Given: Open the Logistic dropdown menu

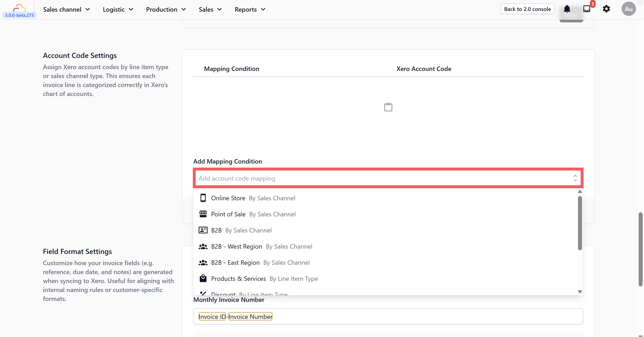Looking at the screenshot, I should pyautogui.click(x=118, y=9).
